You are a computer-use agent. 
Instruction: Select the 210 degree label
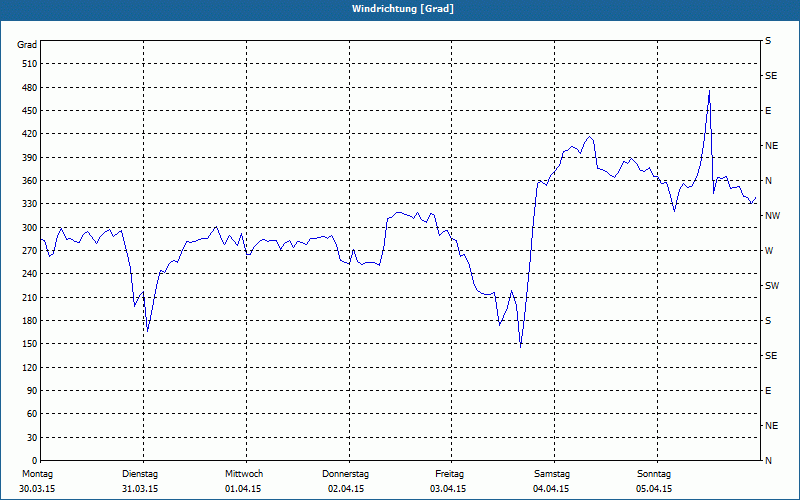point(30,297)
